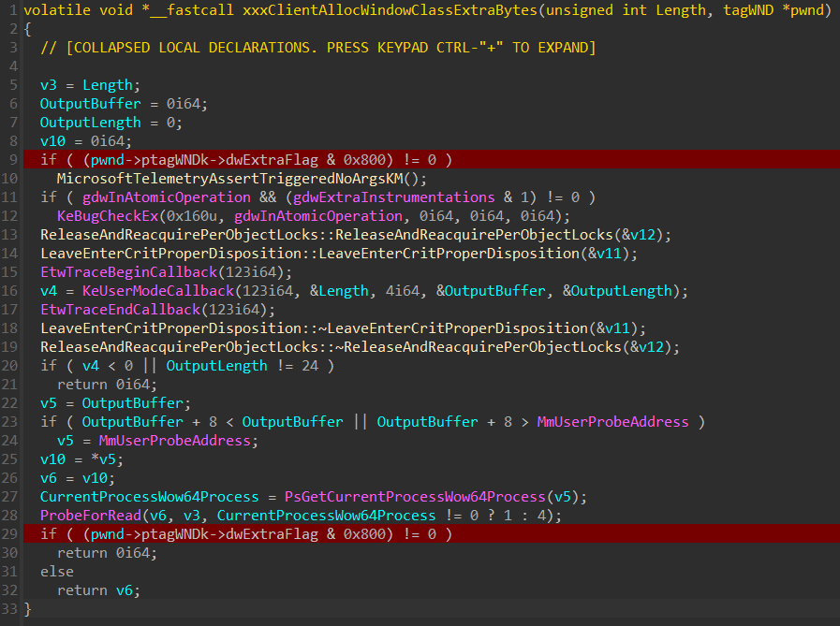Open MicrosoftTelemetryAssertTriggeredNoArgsKM function call
This screenshot has width=840, height=626.
coord(229,179)
